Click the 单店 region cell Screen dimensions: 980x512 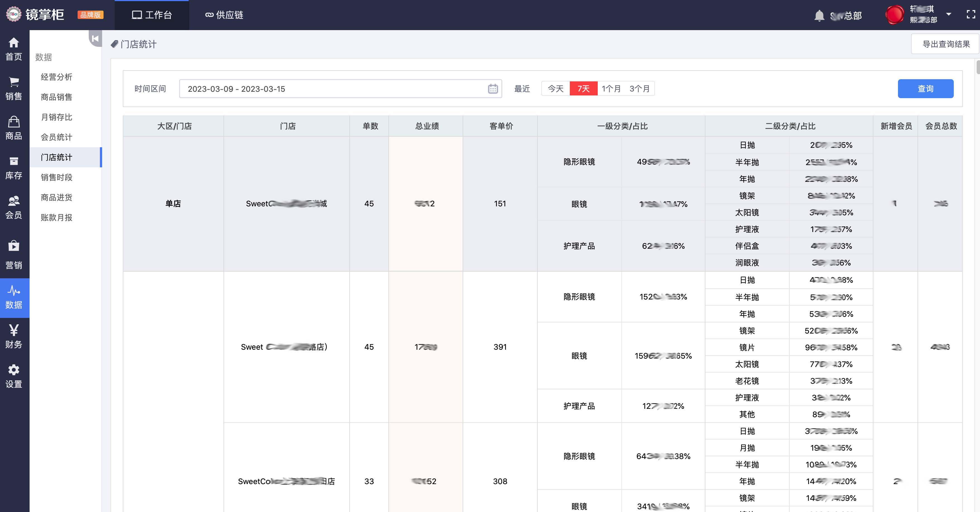173,204
